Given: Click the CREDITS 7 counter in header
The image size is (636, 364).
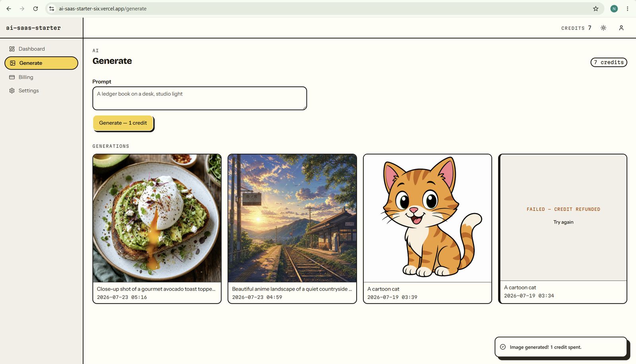Looking at the screenshot, I should (x=576, y=28).
